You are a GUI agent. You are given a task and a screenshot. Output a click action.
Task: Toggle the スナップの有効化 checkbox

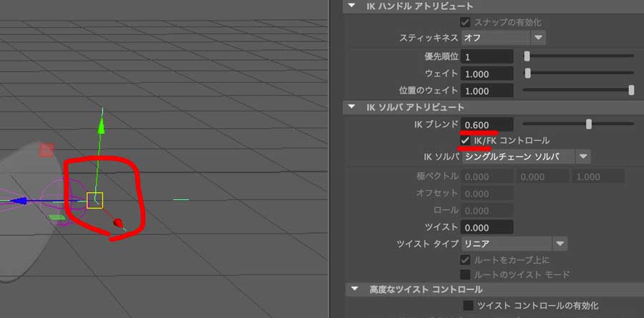click(x=465, y=23)
